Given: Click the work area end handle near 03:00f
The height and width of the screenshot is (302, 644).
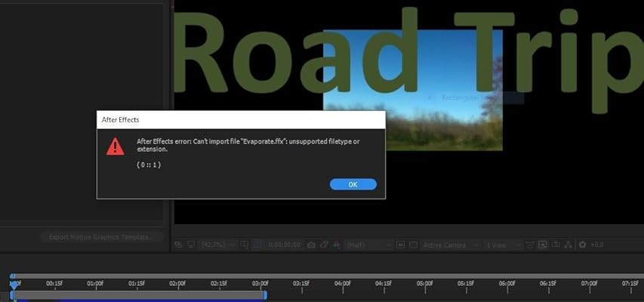Looking at the screenshot, I should (265, 295).
